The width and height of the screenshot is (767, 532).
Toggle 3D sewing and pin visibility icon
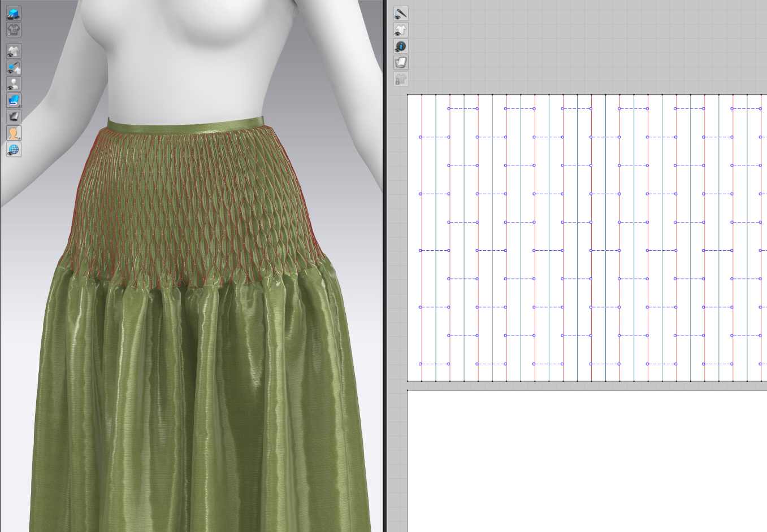pyautogui.click(x=14, y=68)
